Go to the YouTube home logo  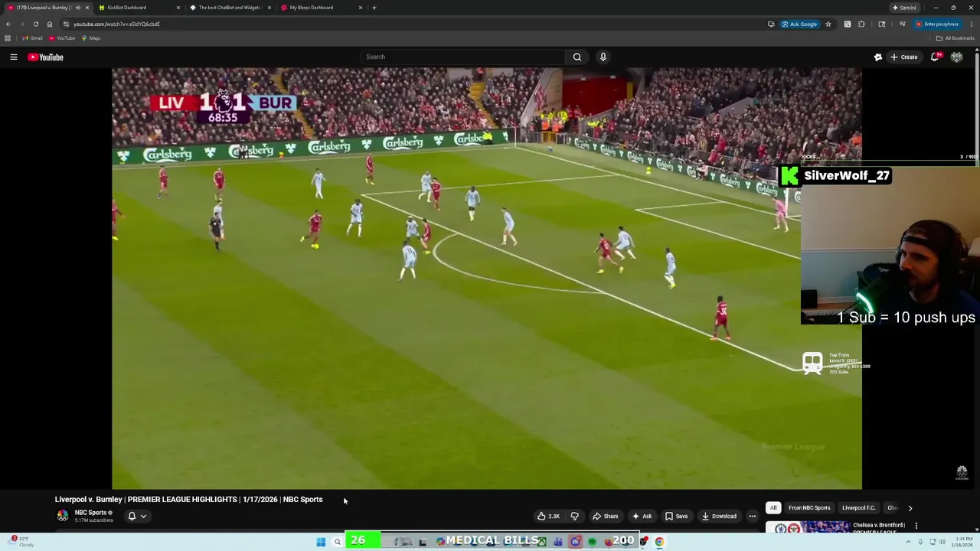[46, 57]
